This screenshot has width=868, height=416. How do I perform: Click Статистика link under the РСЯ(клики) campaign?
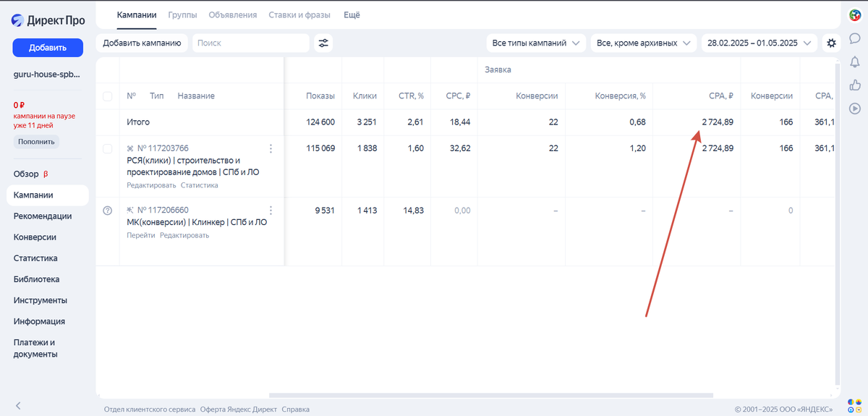coord(200,186)
